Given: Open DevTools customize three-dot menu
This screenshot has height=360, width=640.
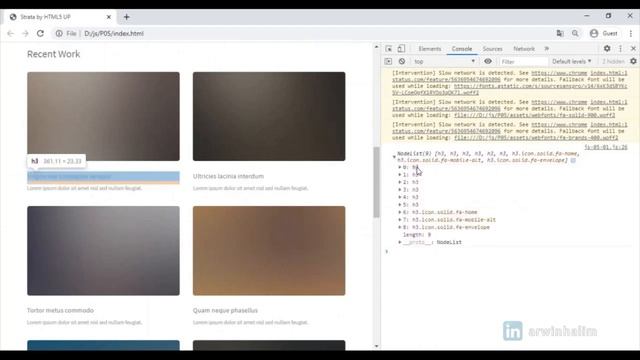Looking at the screenshot, I should 620,49.
